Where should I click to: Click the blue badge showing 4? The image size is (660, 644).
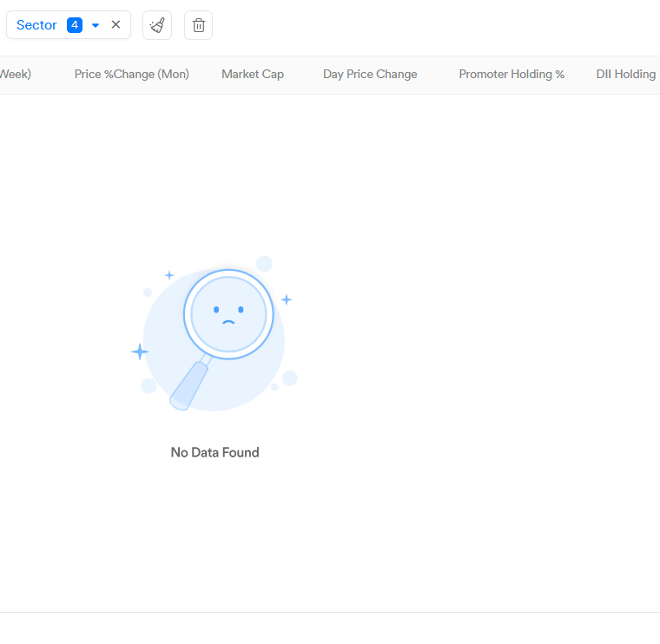[75, 25]
